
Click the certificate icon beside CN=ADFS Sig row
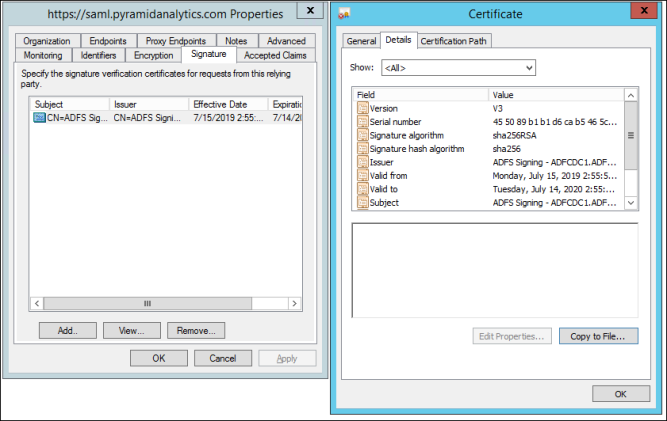(x=40, y=118)
